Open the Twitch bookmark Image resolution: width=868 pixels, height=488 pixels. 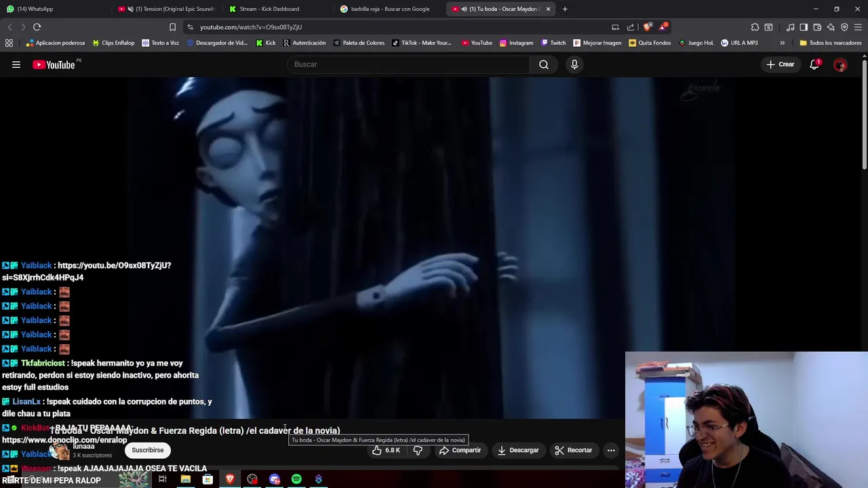(x=553, y=43)
